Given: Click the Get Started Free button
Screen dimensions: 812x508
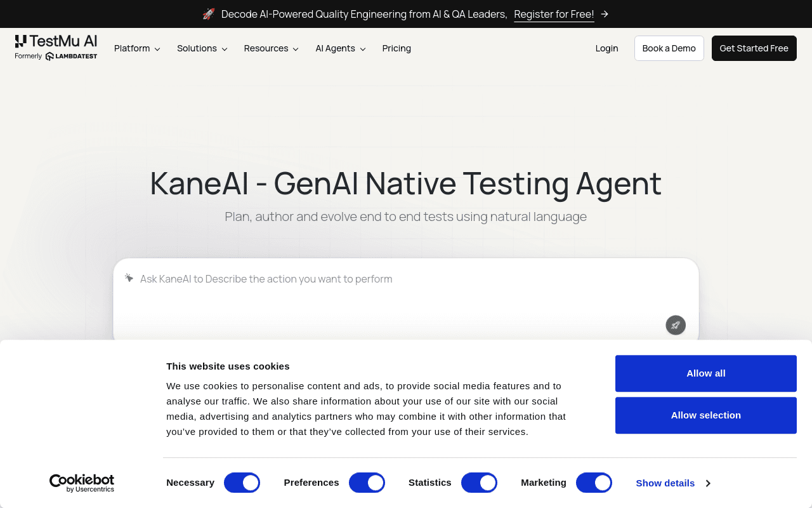Looking at the screenshot, I should 754,48.
